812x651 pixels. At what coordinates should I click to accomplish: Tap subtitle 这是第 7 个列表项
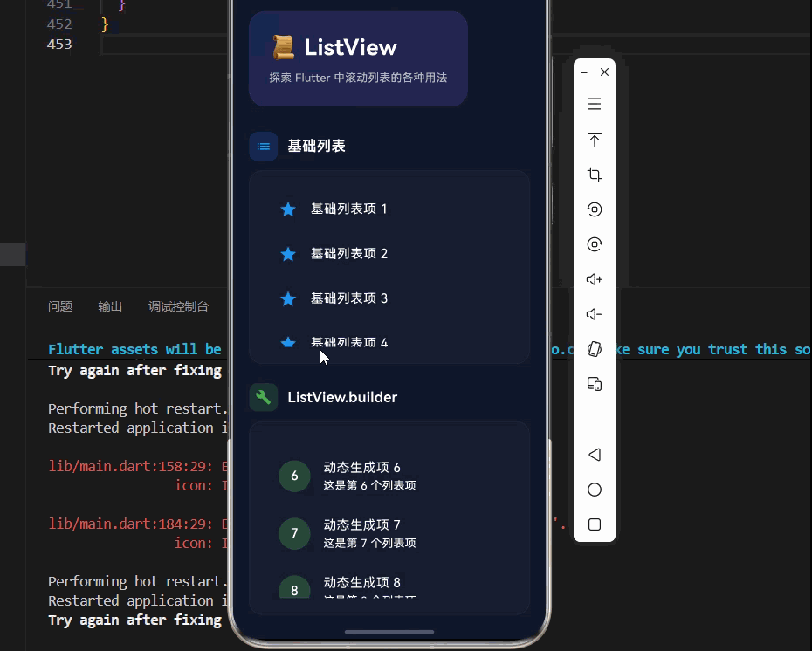pos(369,543)
